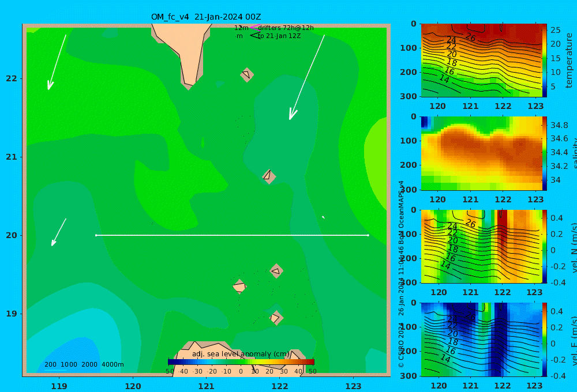
Task: Select the 'drifters 72h@12h' legend text
Action: (286, 28)
